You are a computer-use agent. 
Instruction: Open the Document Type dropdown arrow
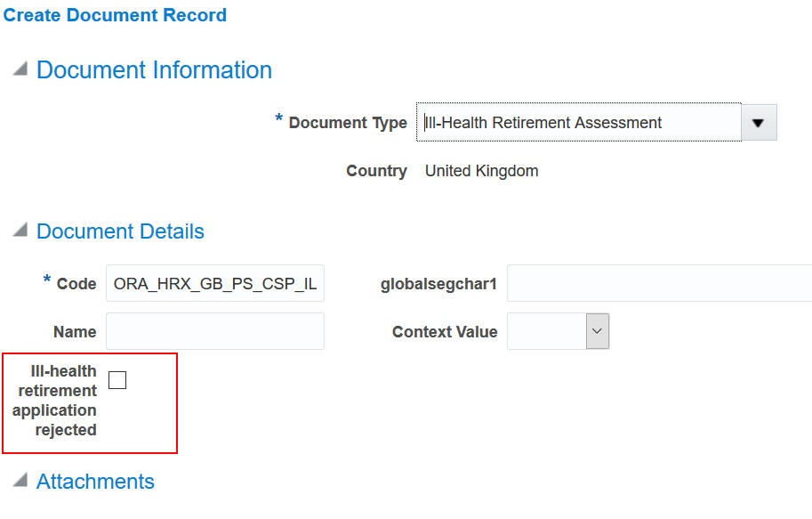click(x=759, y=123)
